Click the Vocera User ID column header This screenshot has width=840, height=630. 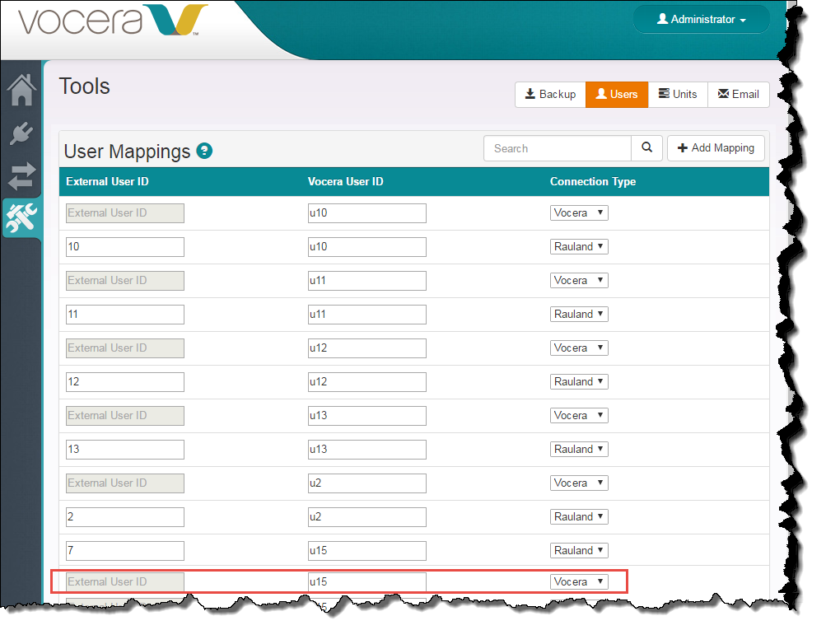click(x=346, y=182)
